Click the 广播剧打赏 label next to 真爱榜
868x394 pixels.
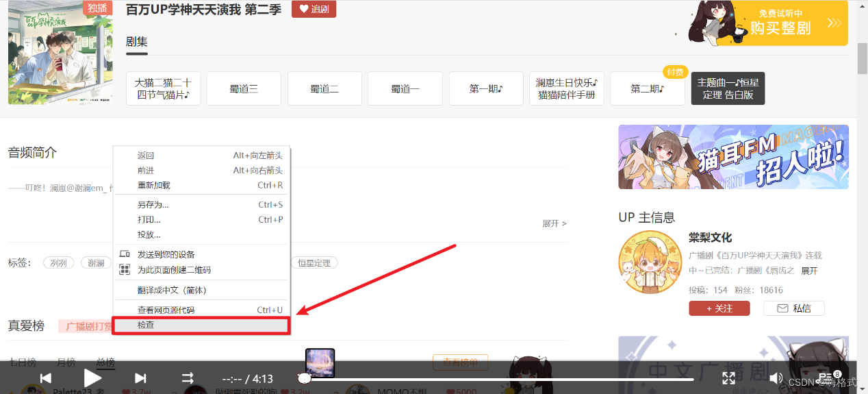click(86, 326)
